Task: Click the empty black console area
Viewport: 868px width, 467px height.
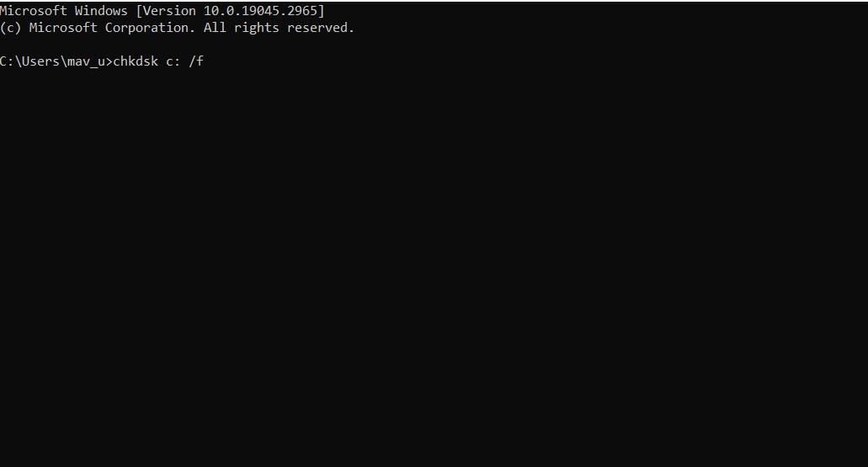Action: tap(434, 266)
